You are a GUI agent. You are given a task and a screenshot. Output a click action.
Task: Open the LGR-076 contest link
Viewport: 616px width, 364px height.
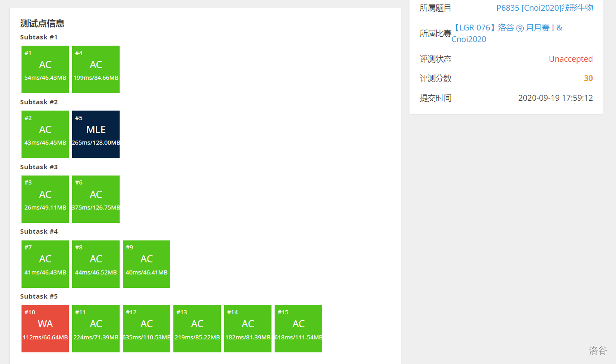pyautogui.click(x=506, y=28)
